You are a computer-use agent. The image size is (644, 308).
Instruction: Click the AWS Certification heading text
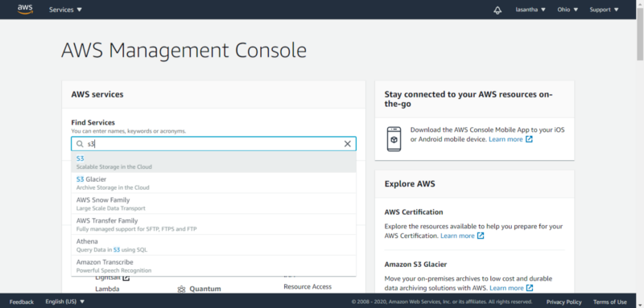[414, 212]
